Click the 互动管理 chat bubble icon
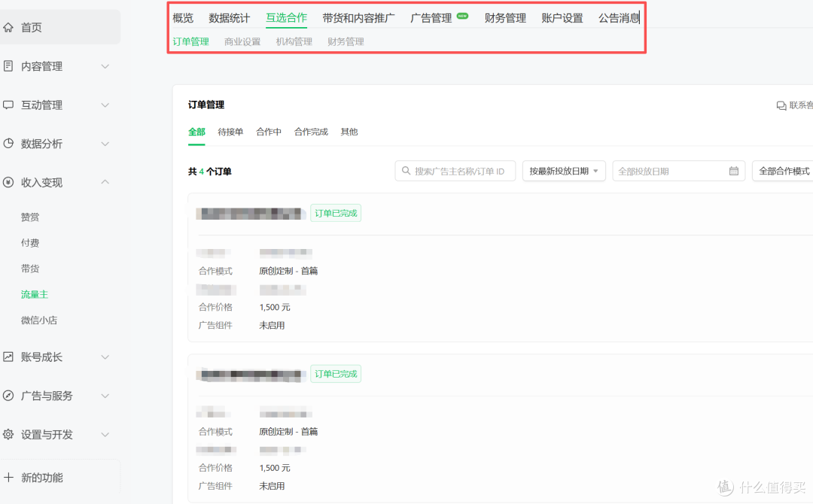The height and width of the screenshot is (504, 813). pos(8,105)
